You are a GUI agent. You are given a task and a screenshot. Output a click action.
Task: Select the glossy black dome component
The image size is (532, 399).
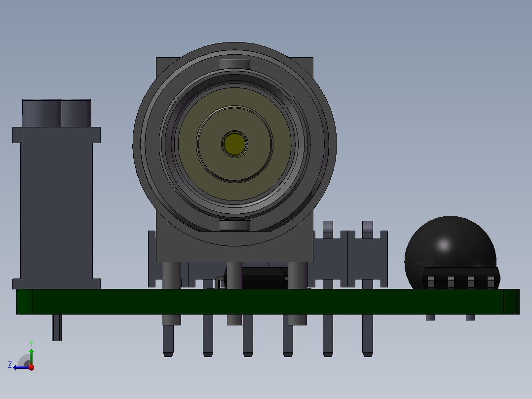[450, 252]
